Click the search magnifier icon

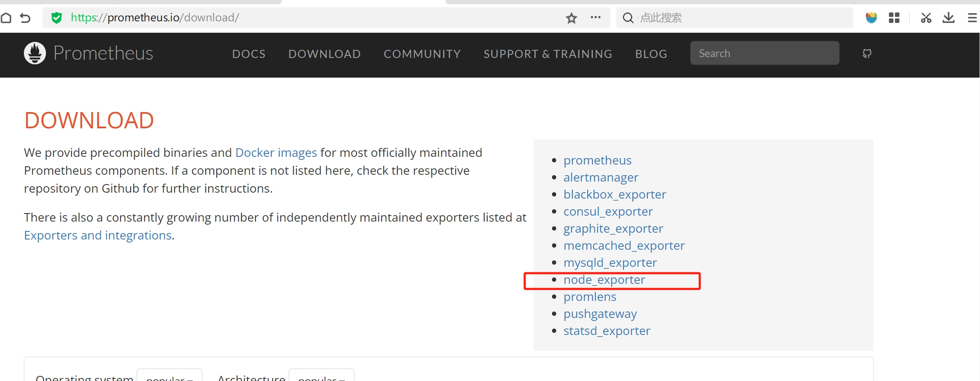pyautogui.click(x=628, y=18)
